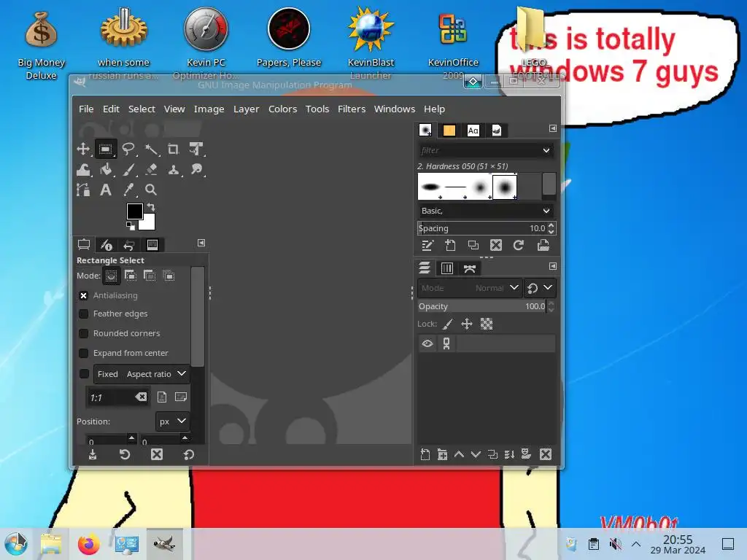Clear the 1:1 aspect ratio entry
Screen dimensions: 747x560
pyautogui.click(x=141, y=397)
